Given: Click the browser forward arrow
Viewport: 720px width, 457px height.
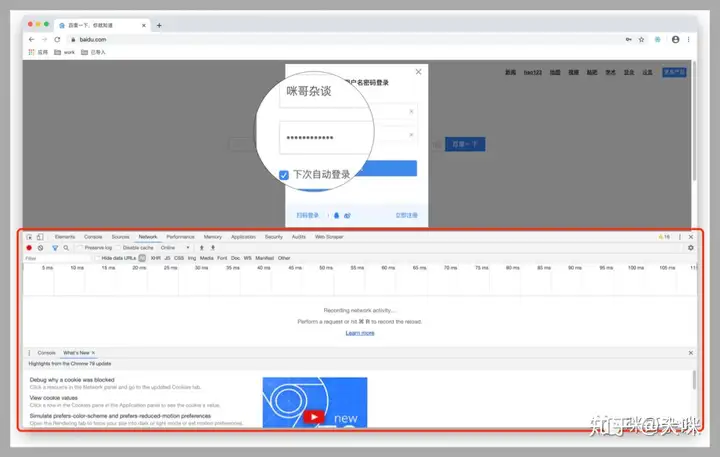Looking at the screenshot, I should click(44, 39).
